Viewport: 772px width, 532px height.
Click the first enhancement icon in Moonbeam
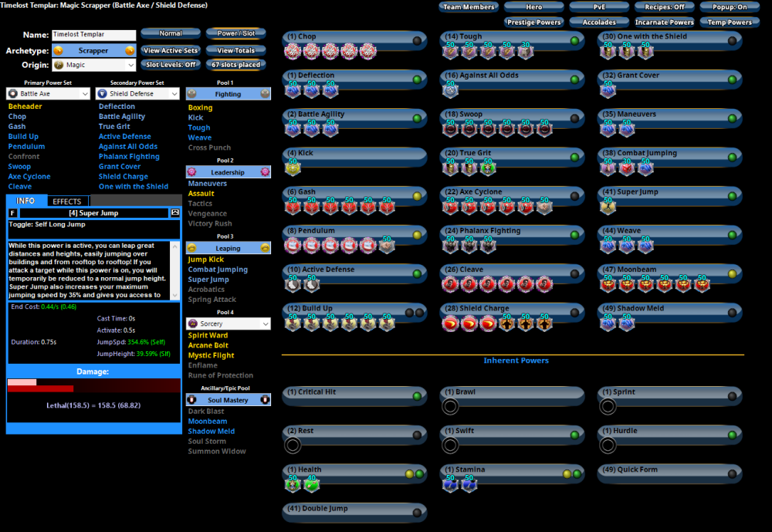coord(608,285)
